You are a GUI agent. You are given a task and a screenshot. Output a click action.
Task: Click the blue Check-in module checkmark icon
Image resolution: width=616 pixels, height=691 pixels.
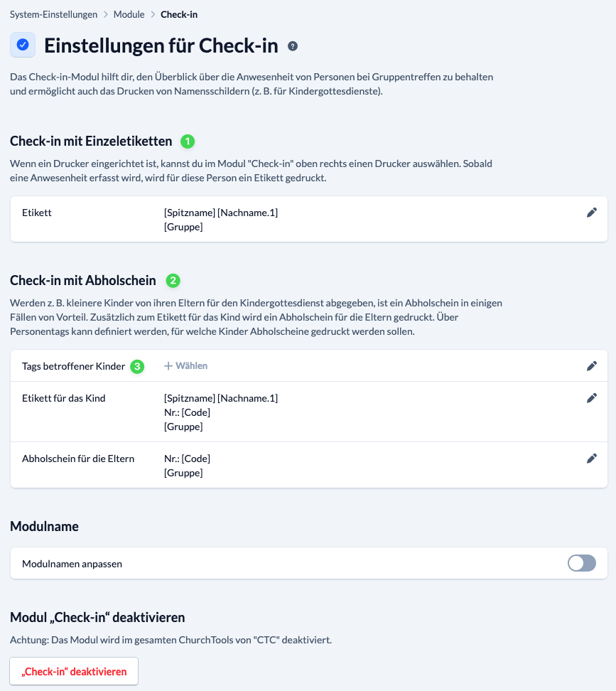(x=23, y=45)
